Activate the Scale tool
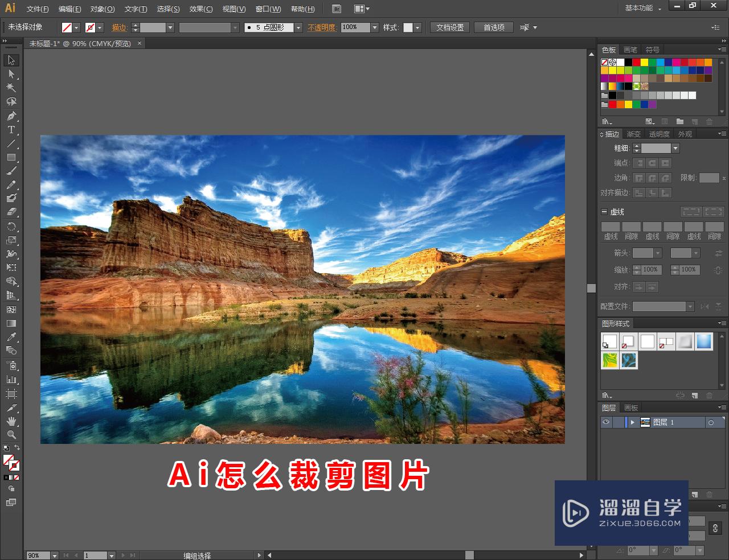 (11, 240)
